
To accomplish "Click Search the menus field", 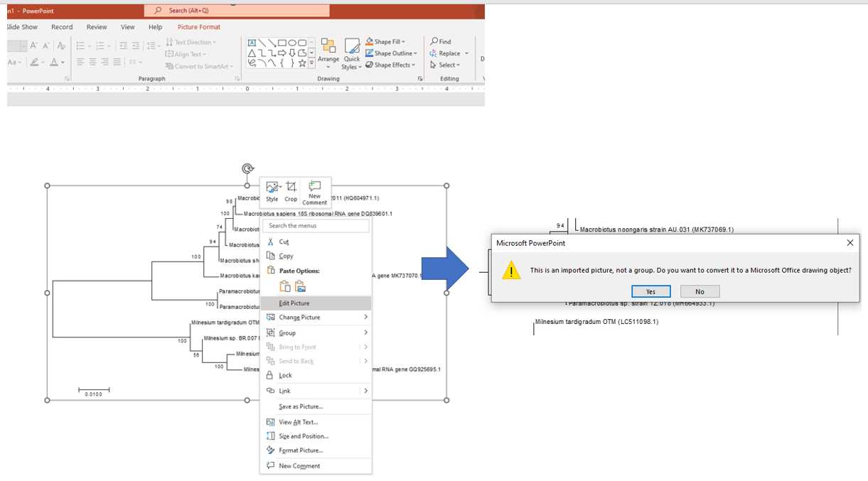I will click(x=316, y=226).
